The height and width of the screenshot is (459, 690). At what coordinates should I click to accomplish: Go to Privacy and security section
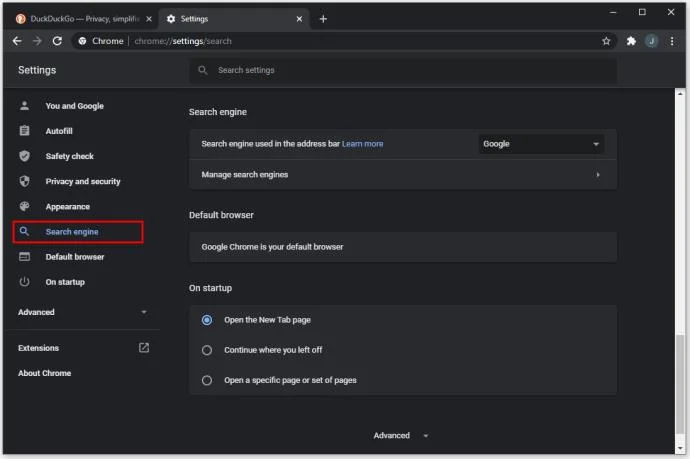[83, 181]
